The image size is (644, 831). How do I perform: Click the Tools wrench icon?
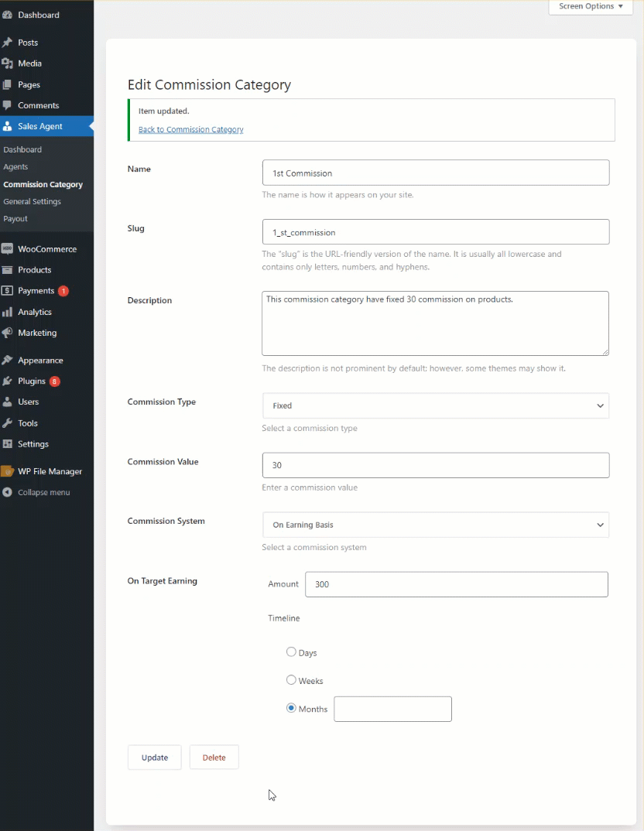7,423
